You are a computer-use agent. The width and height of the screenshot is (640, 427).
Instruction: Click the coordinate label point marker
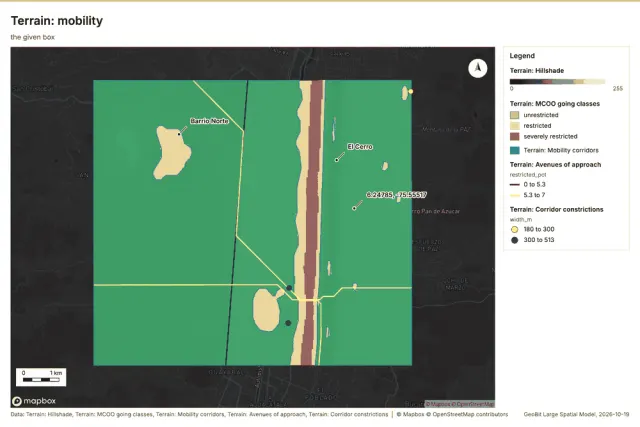pyautogui.click(x=354, y=208)
